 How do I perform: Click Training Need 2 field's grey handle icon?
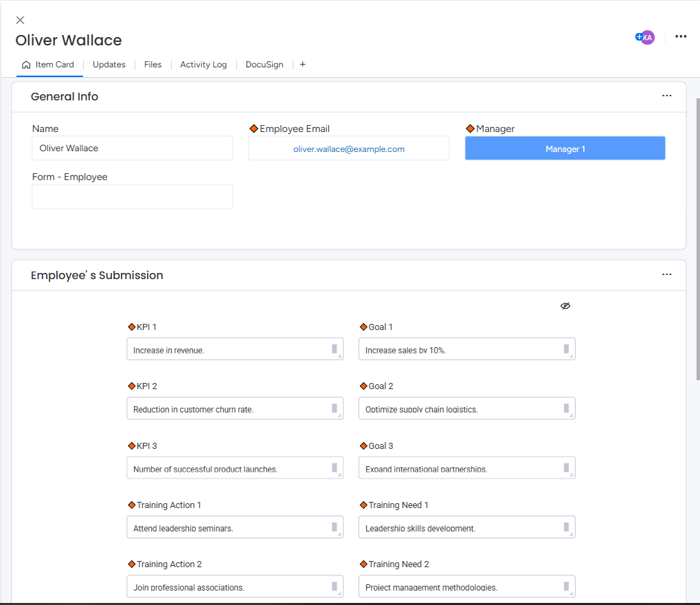pos(566,586)
